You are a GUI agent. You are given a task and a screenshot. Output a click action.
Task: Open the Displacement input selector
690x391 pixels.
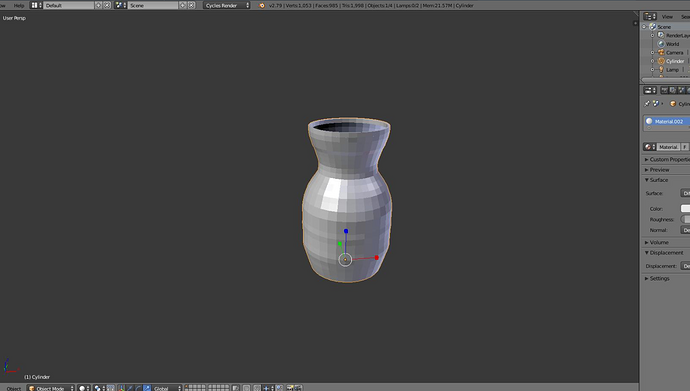685,266
